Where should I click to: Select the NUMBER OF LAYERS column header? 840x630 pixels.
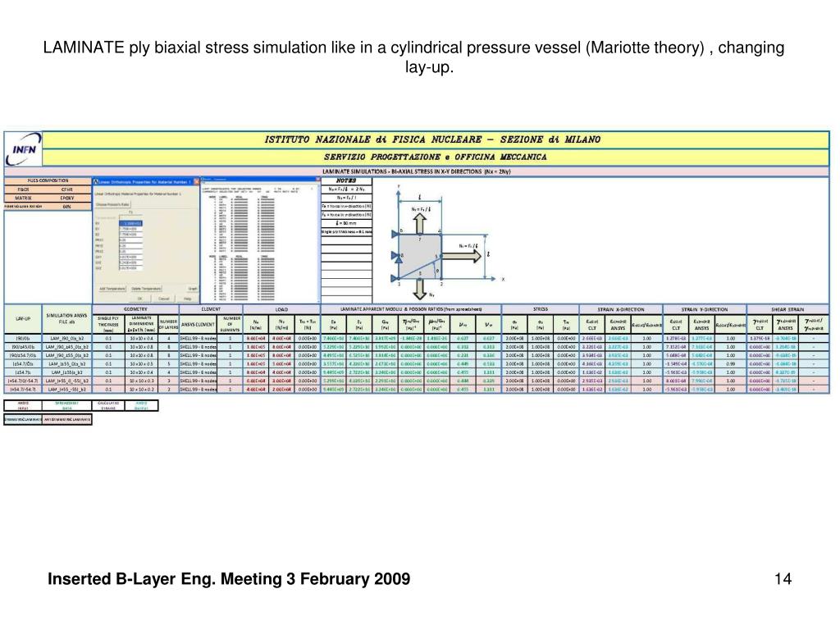168,324
